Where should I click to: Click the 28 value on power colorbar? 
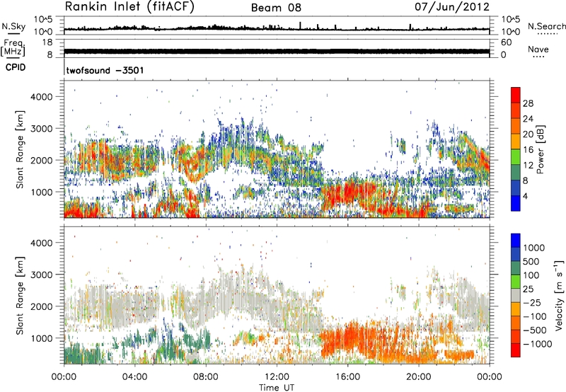(x=528, y=103)
